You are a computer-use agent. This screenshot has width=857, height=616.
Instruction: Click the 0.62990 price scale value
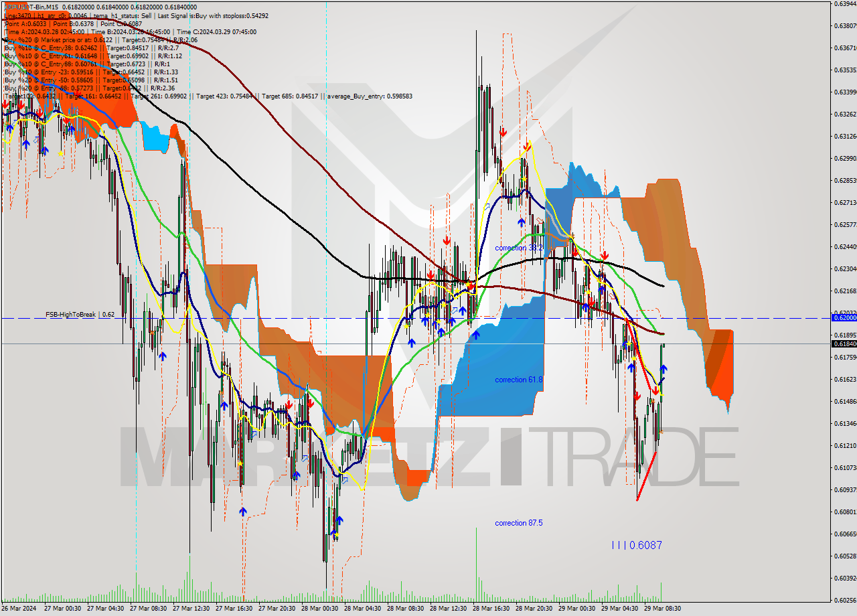point(845,158)
